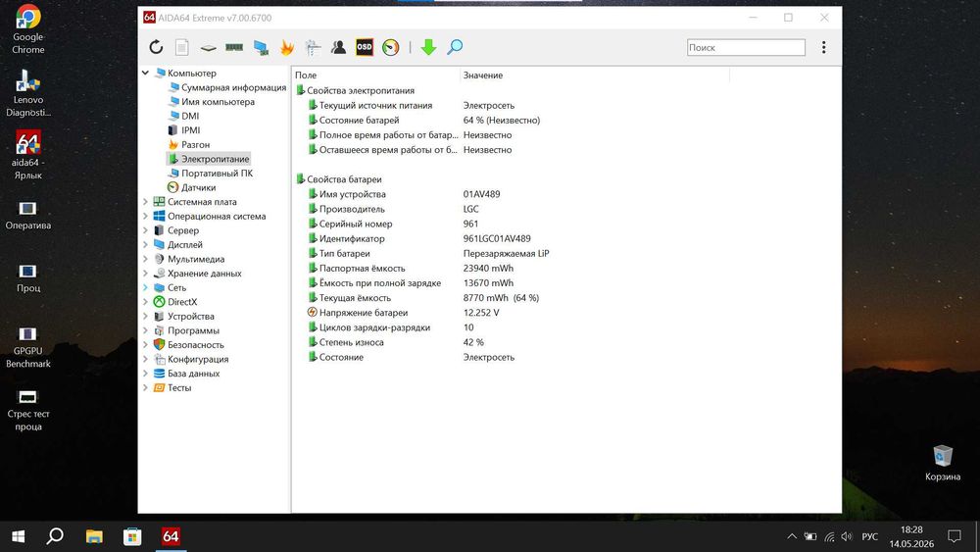This screenshot has width=980, height=552.
Task: Click the user silhouette toolbar icon
Action: tap(339, 47)
